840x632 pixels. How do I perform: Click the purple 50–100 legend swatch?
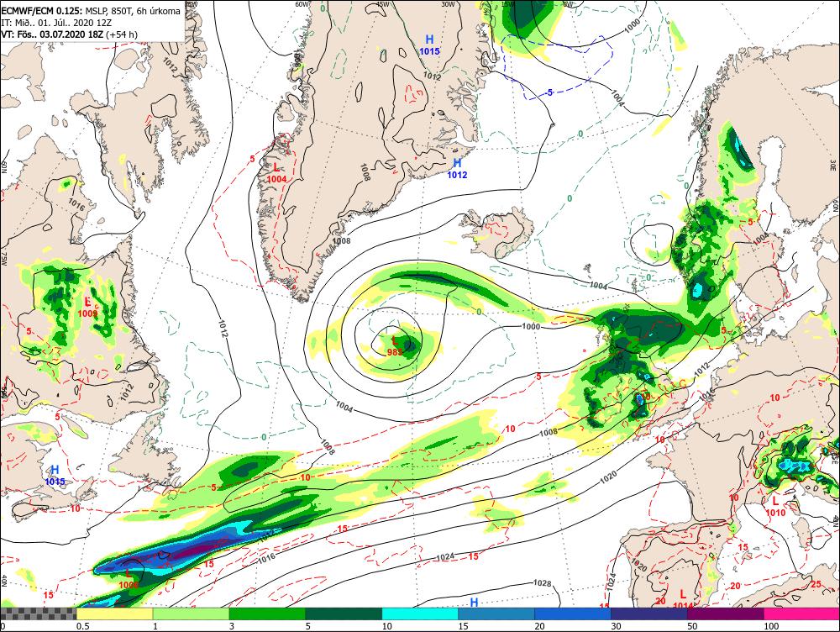[x=726, y=614]
